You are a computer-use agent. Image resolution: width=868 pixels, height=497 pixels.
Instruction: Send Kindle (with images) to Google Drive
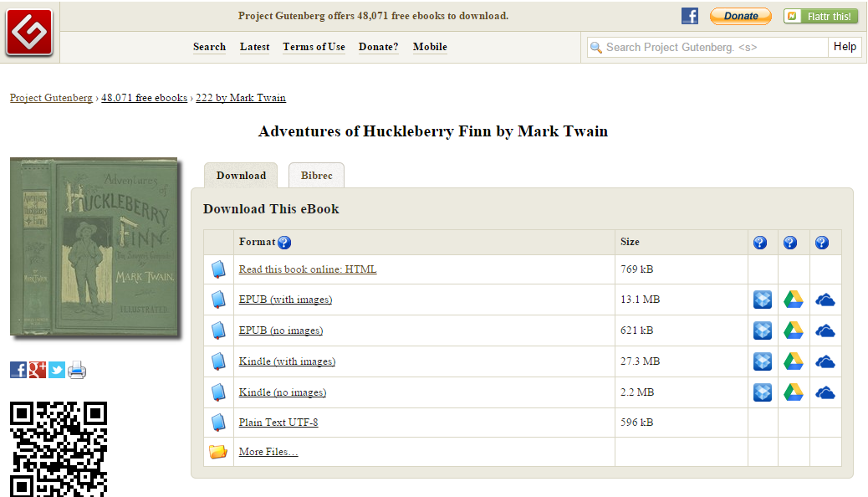794,361
